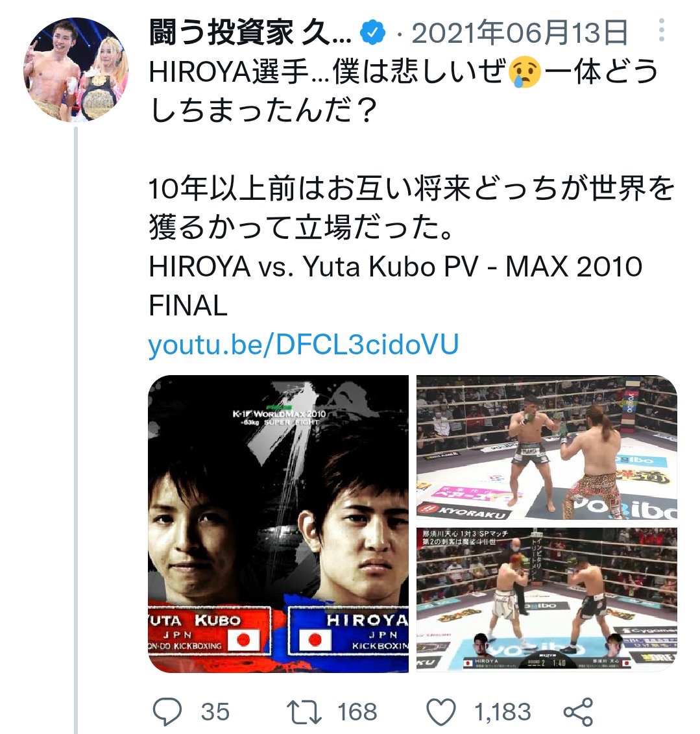Retweet using the arrows icon
Image resolution: width=700 pixels, height=734 pixels.
click(x=305, y=712)
